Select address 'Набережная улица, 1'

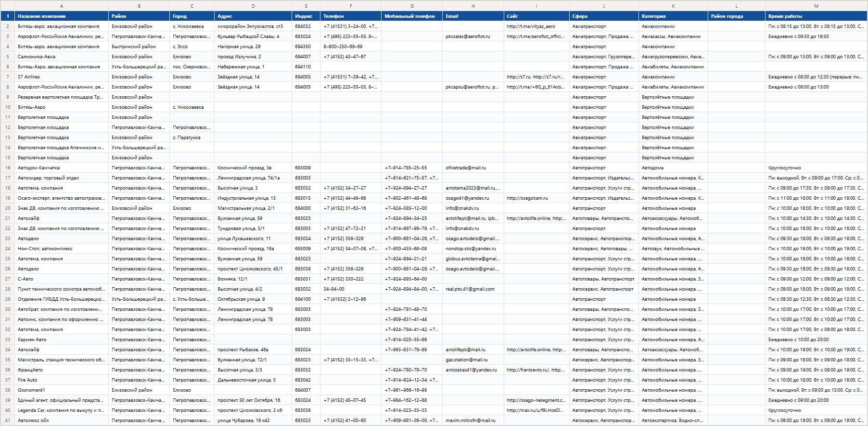pos(253,67)
